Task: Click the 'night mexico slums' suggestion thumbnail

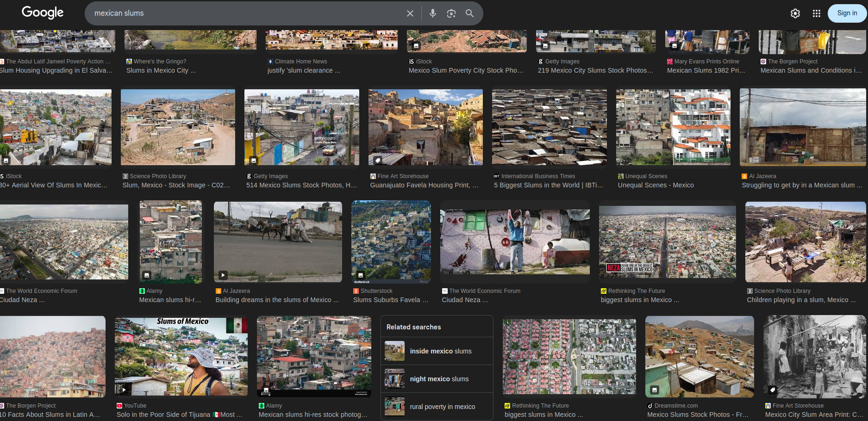Action: tap(394, 379)
